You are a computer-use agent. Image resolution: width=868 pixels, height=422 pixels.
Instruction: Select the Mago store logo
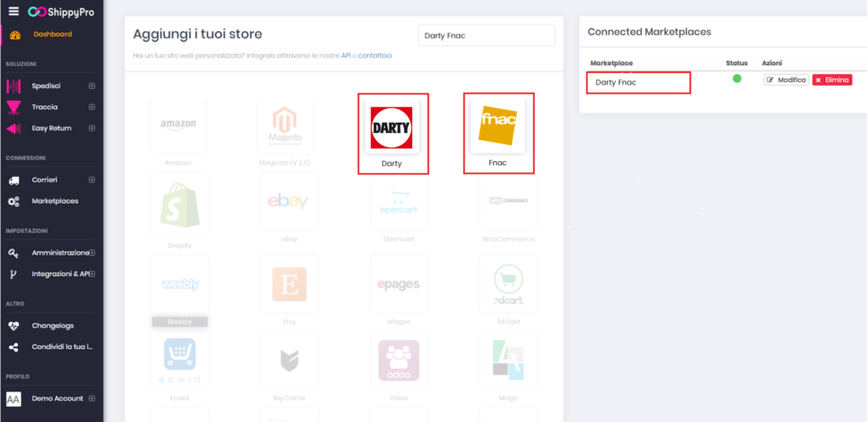509,361
